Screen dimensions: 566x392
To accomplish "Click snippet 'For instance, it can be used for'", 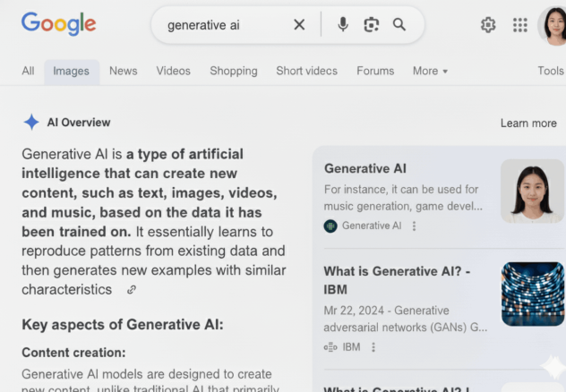I will pos(401,190).
